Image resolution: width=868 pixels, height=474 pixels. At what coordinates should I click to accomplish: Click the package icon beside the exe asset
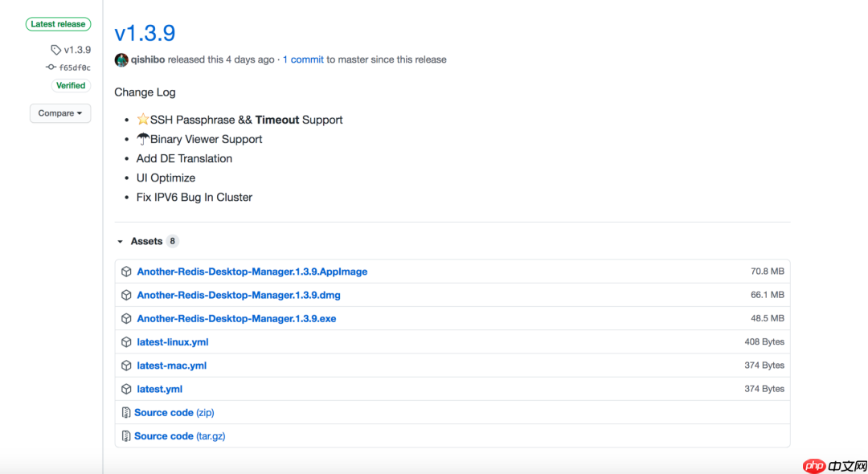(x=126, y=318)
